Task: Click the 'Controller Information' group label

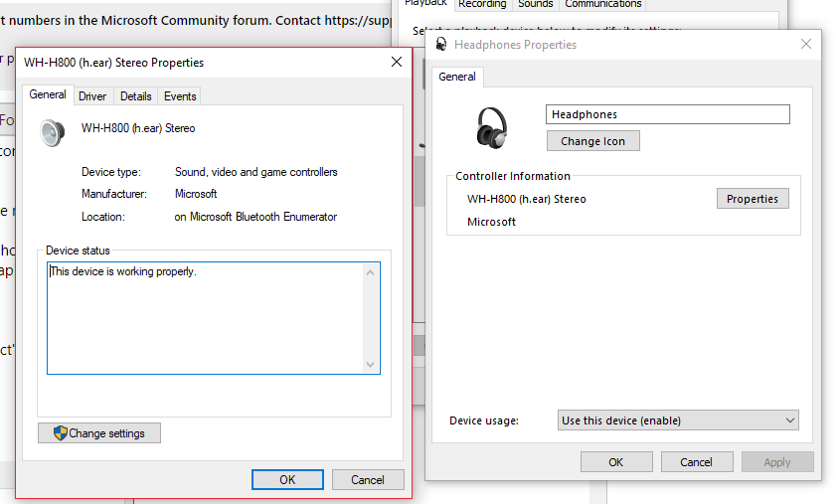Action: point(513,176)
